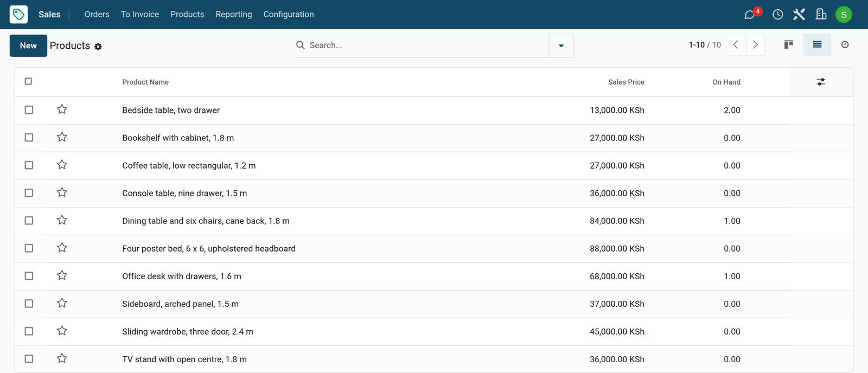Tick the checkbox for Four poster bed
This screenshot has width=868, height=373.
point(29,248)
